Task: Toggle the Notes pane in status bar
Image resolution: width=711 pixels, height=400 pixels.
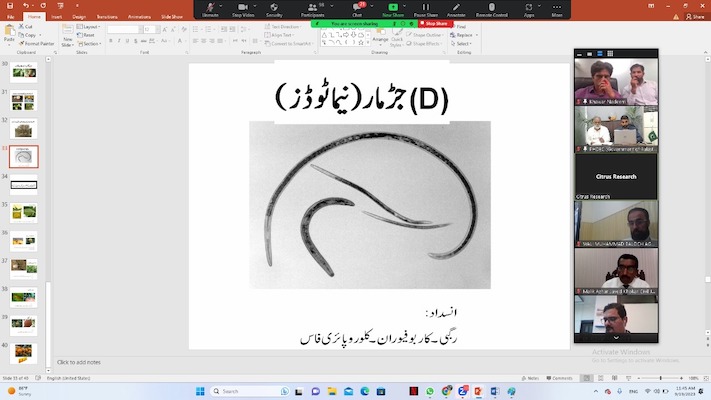Action: pos(529,378)
